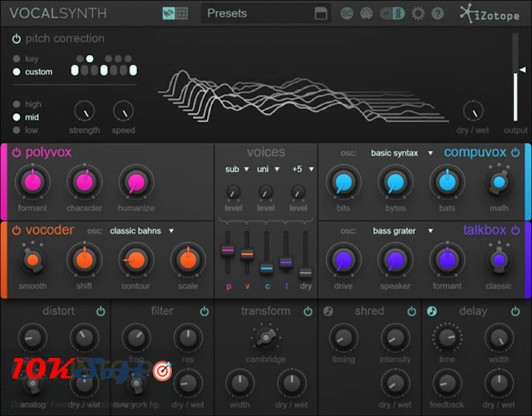Click the transform cambridge selector knob
This screenshot has width=532, height=416.
266,338
